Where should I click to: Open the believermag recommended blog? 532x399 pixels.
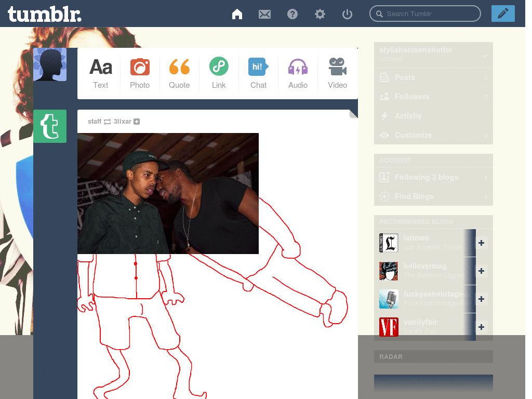click(425, 266)
